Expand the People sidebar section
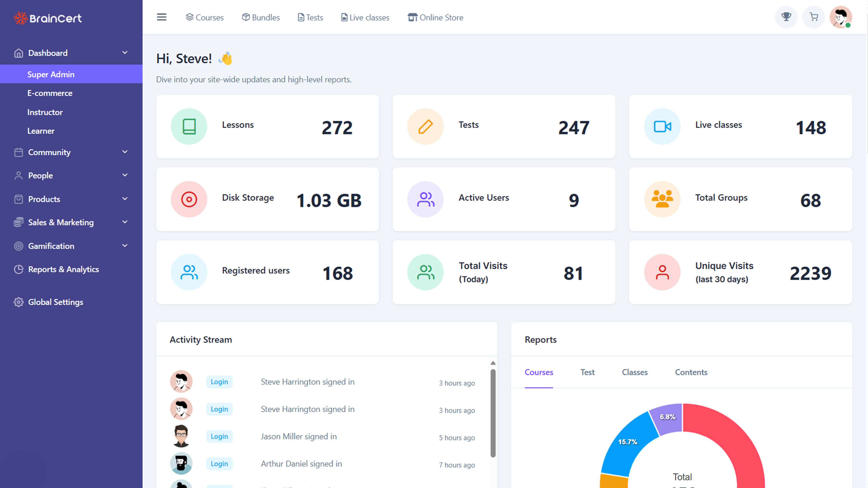Screen dimensions: 868x488 (40, 176)
